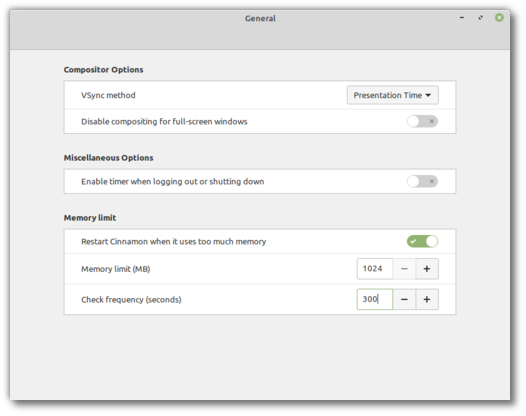The image size is (526, 416).
Task: Decrease Memory limit with minus button
Action: click(404, 269)
